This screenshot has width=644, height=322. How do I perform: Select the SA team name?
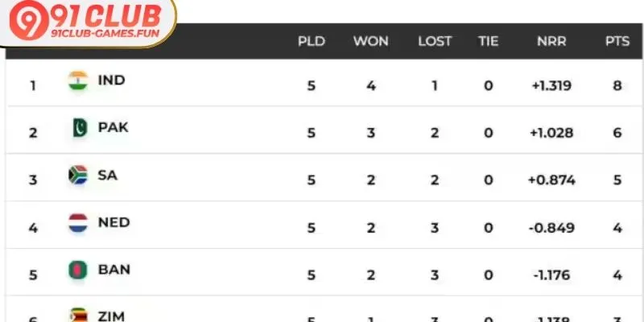(107, 175)
